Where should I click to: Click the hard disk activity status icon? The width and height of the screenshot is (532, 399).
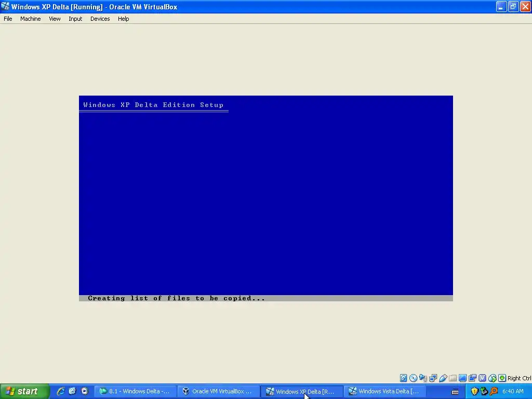click(403, 378)
